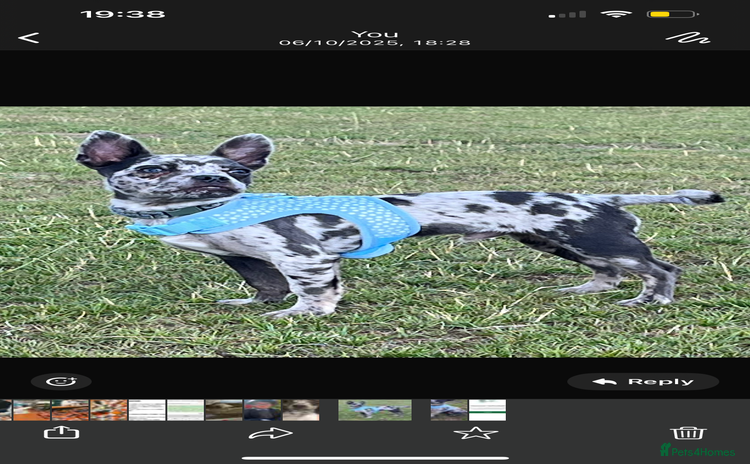750x464 pixels.
Task: Select the white document thumbnail in the strip
Action: click(147, 409)
